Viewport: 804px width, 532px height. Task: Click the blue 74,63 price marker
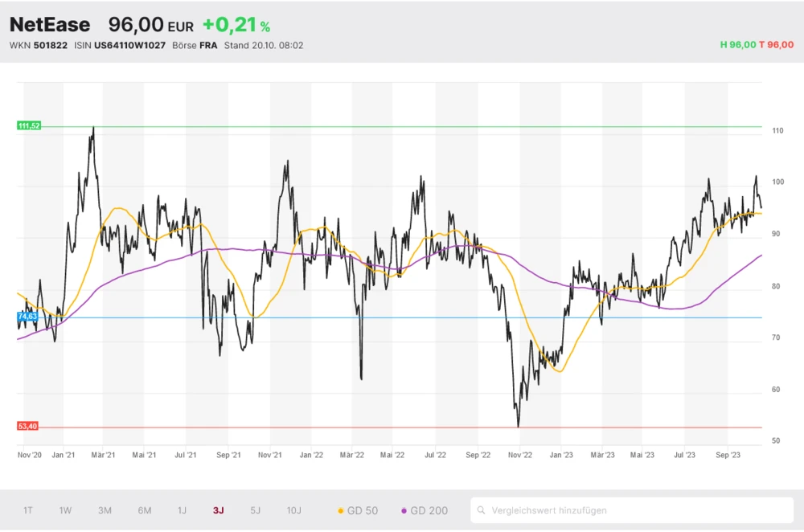[x=27, y=317]
